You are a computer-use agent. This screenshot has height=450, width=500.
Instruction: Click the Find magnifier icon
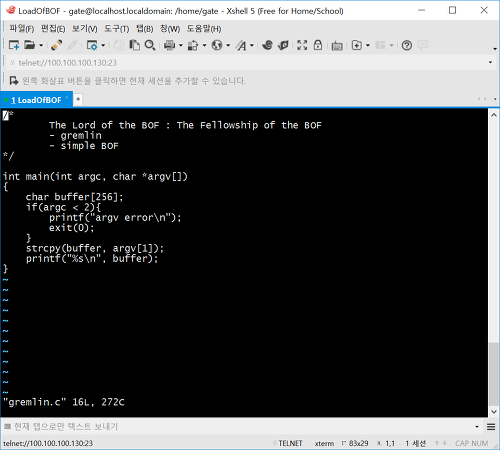(150, 45)
